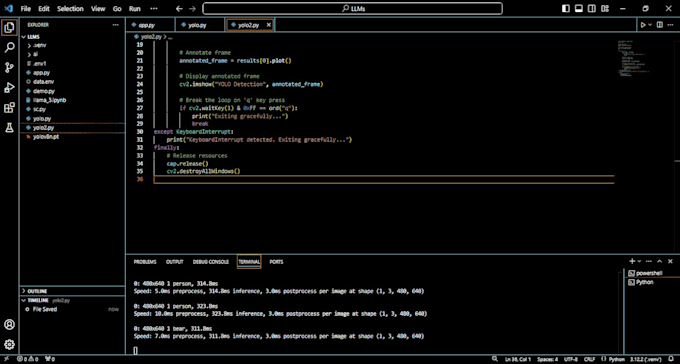Switch to the Ports panel tab

[276, 262]
